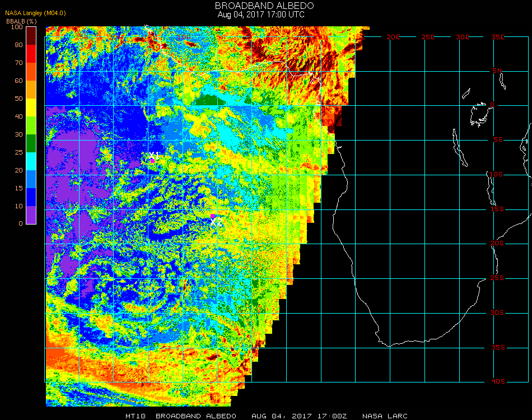The width and height of the screenshot is (532, 420).
Task: Click "NASA LARC" in the bottom caption
Action: (385, 416)
